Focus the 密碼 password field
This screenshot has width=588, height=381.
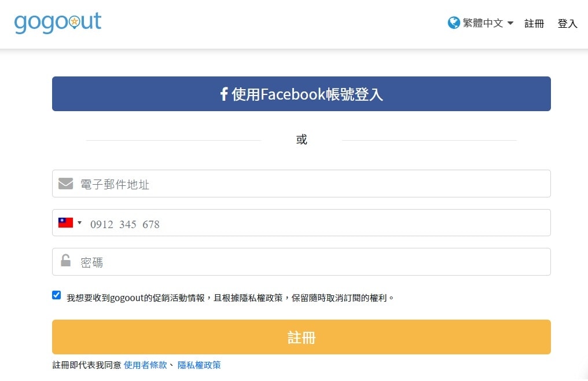point(301,262)
